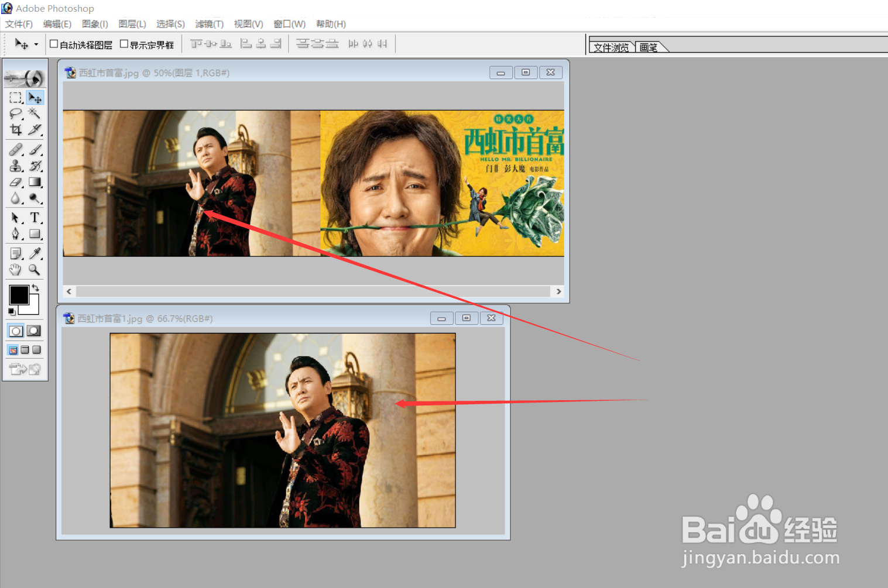
Task: Select the Magic Wand tool
Action: click(x=35, y=114)
